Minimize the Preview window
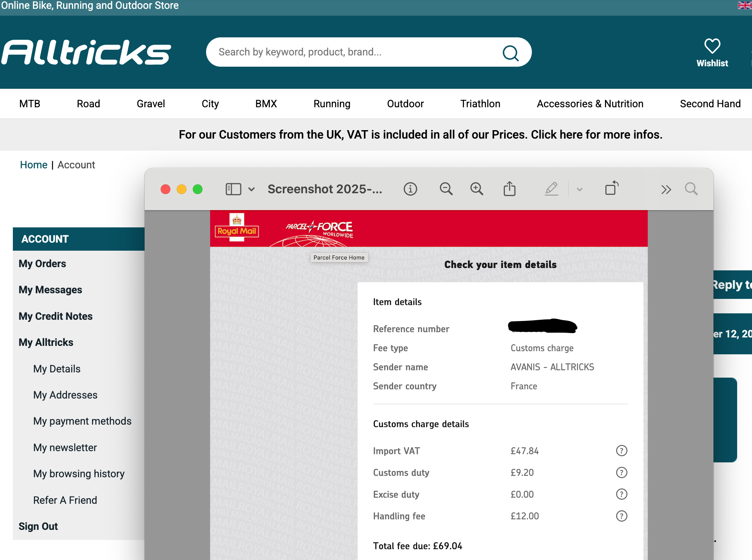752x560 pixels. (182, 189)
